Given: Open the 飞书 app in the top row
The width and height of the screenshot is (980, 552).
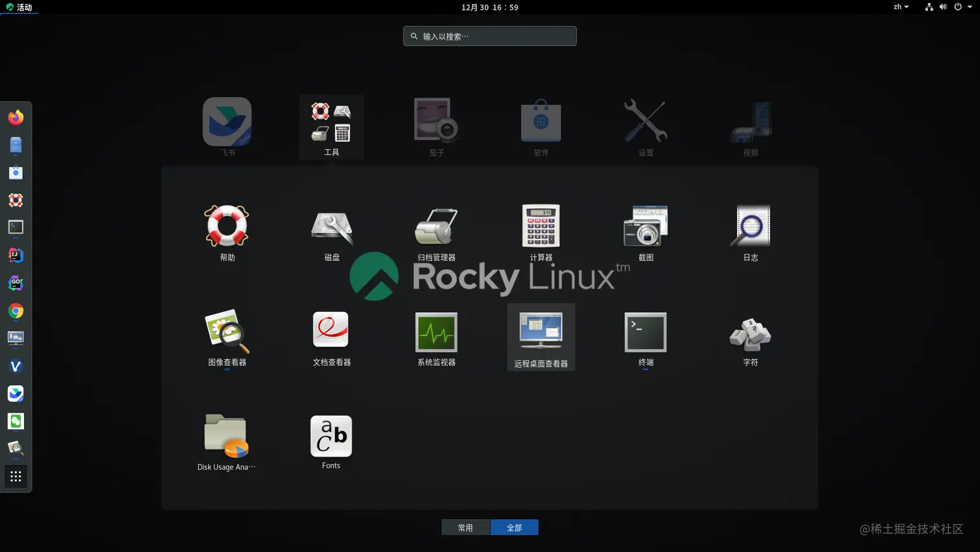Looking at the screenshot, I should pyautogui.click(x=227, y=126).
